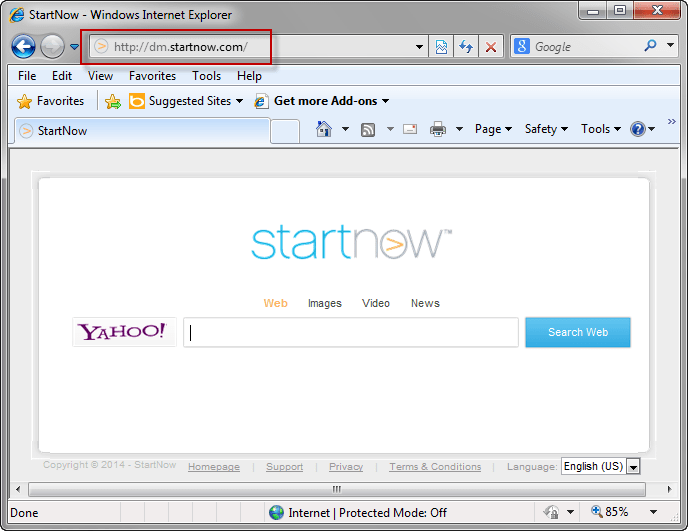Screen dimensions: 688x531
Task: Open the Favorites menu in the menu bar
Action: [152, 76]
